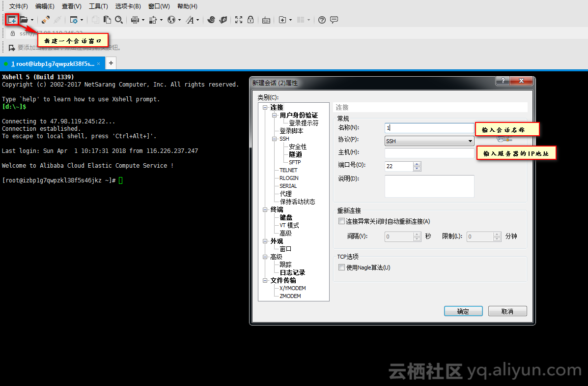Image resolution: width=588 pixels, height=386 pixels.
Task: Click the Font toolbar icon
Action: (190, 20)
